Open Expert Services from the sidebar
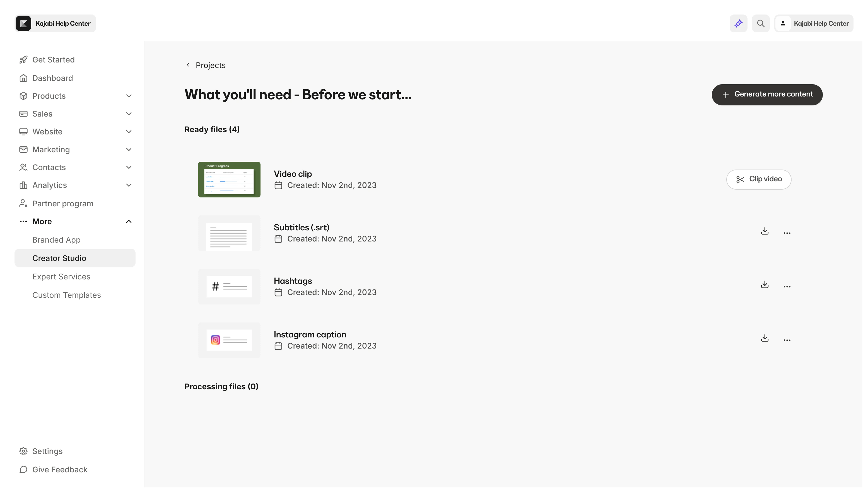Viewport: 868px width, 493px height. point(61,276)
